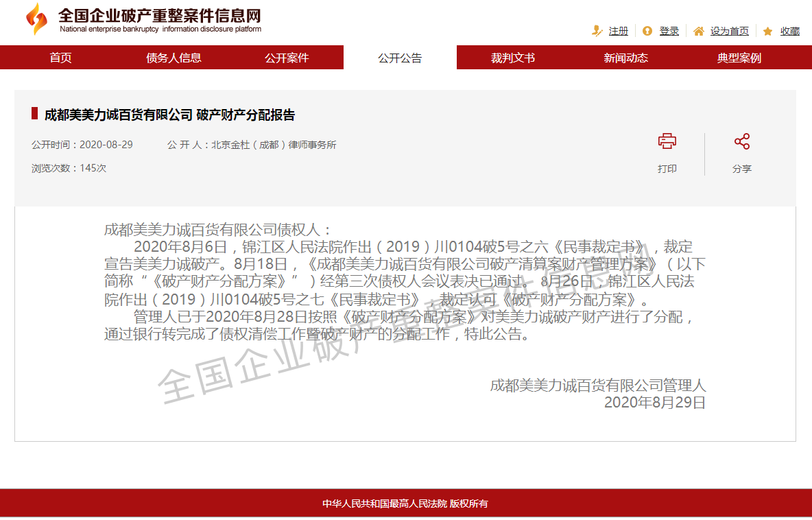Click the 收藏 link
The height and width of the screenshot is (520, 812).
click(789, 31)
